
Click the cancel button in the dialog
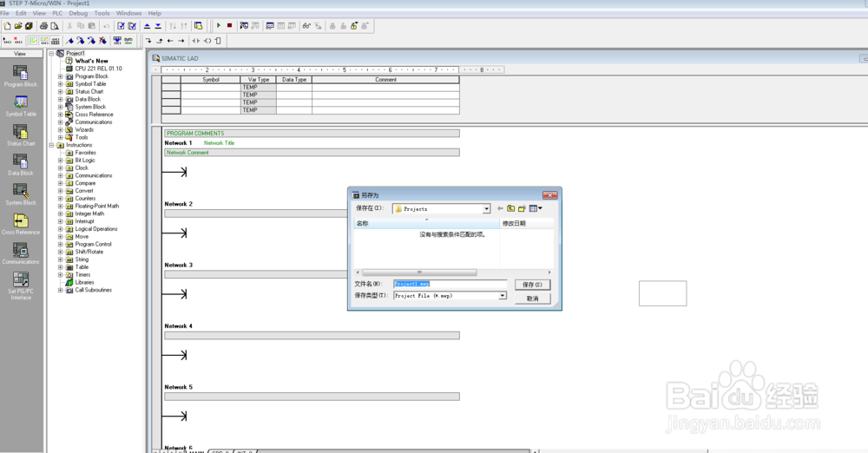pyautogui.click(x=532, y=299)
